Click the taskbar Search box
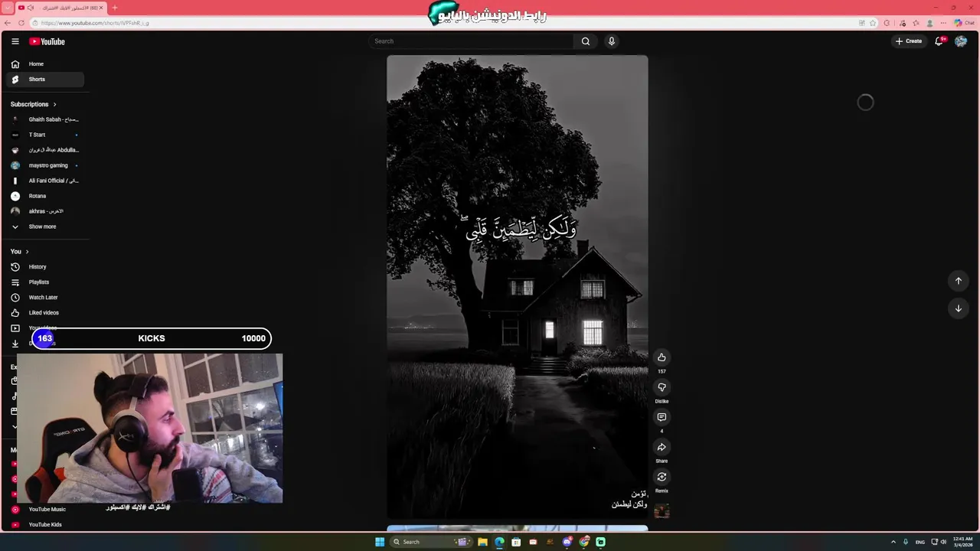 432,542
